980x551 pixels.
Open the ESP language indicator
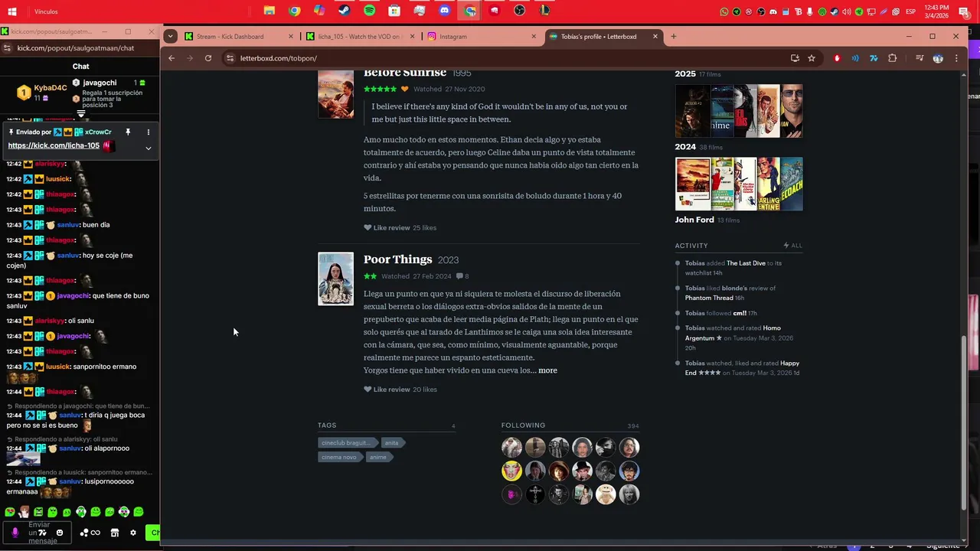[x=911, y=11]
